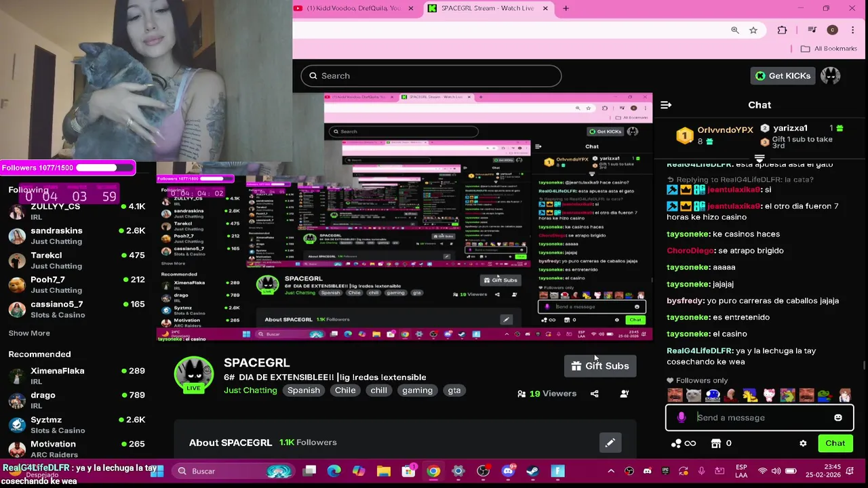The width and height of the screenshot is (868, 488).
Task: Click the ChoroDiego username in chat
Action: pos(690,251)
